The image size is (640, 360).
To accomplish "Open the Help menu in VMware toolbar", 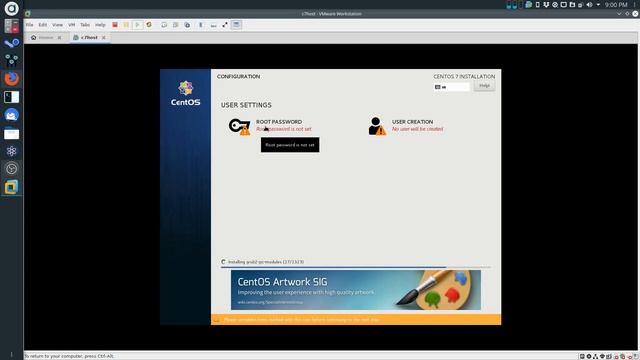I will click(100, 25).
